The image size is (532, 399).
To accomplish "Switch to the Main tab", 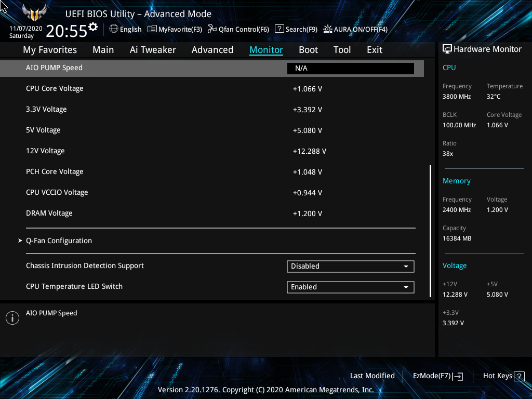I will (103, 50).
